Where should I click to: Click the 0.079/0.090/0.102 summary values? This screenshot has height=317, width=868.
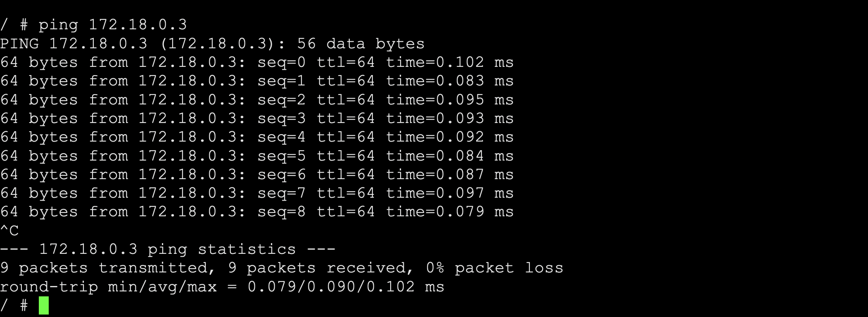click(331, 287)
